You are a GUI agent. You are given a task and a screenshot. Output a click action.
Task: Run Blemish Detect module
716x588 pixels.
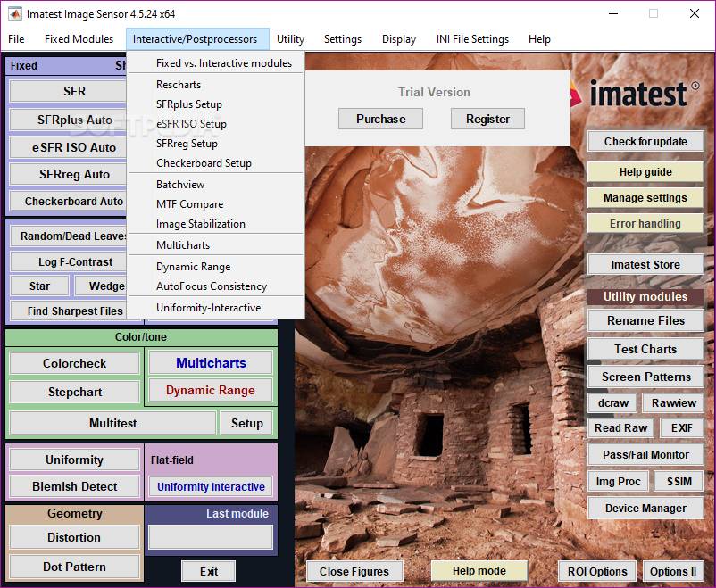74,486
